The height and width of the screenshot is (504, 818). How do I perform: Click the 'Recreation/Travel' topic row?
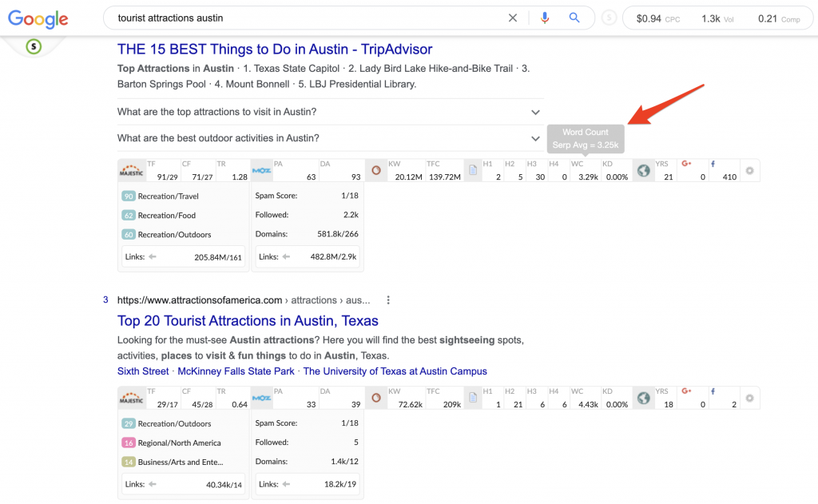point(161,196)
